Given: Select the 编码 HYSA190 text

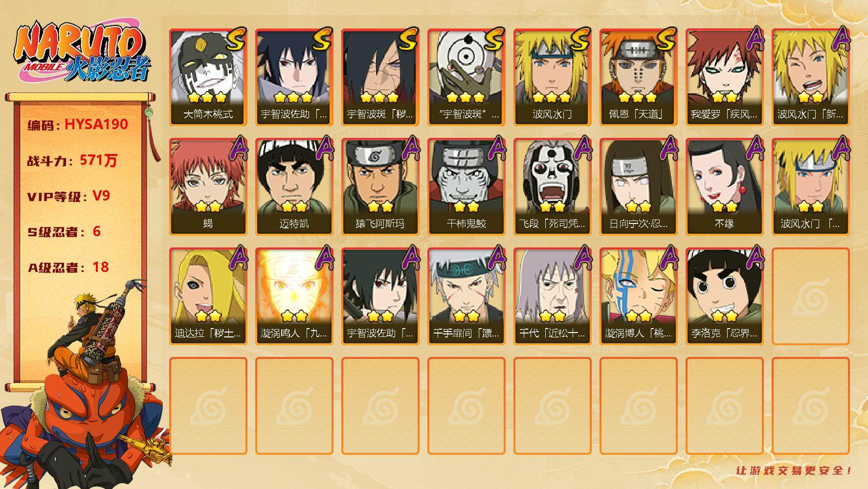Looking at the screenshot, I should [78, 124].
